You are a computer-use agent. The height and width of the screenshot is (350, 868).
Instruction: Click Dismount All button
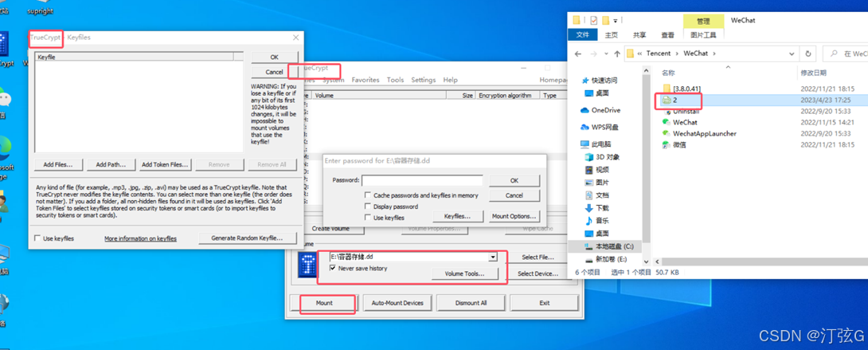pos(471,303)
